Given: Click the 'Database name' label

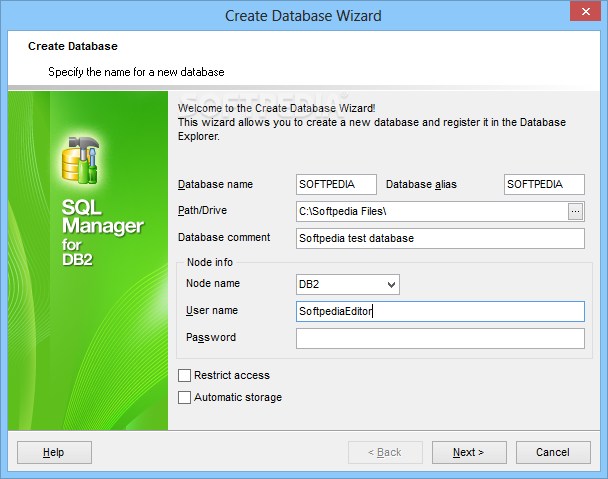Looking at the screenshot, I should pos(215,184).
